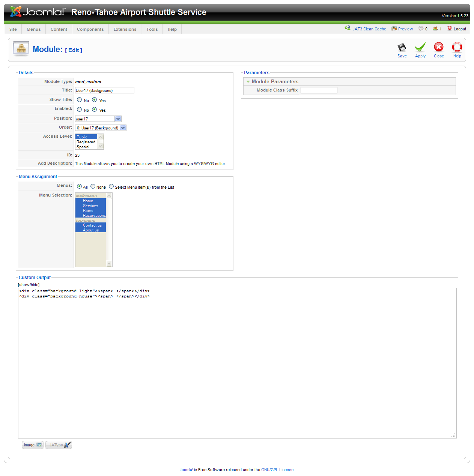Click the show/hide editor link
Viewport: 474px width, 476px height.
(29, 285)
